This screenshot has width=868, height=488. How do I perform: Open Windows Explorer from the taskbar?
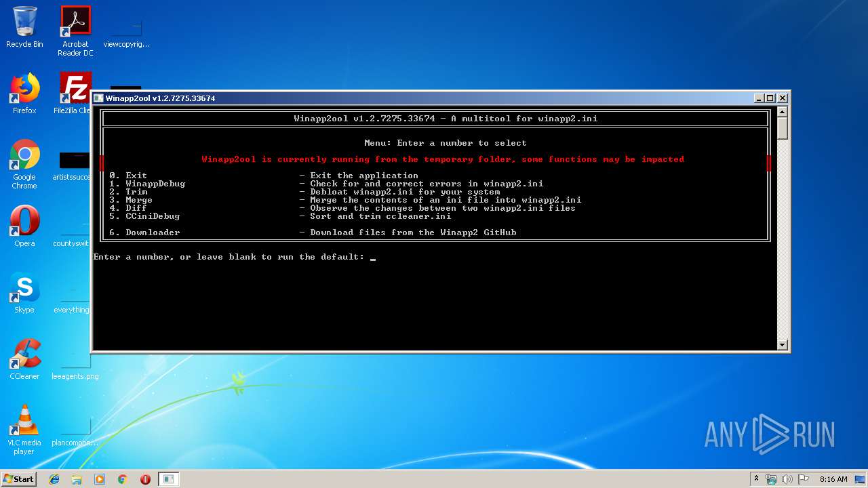77,479
